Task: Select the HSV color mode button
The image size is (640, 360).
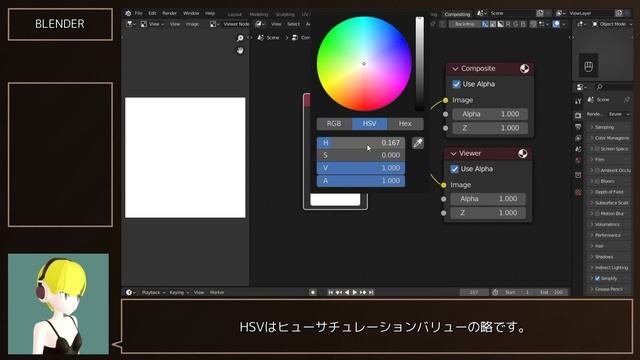Action: pyautogui.click(x=369, y=124)
